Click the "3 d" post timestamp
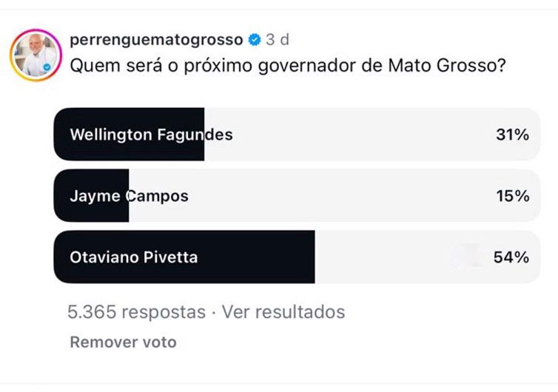Screen dimensions: 558x392 (x=278, y=39)
